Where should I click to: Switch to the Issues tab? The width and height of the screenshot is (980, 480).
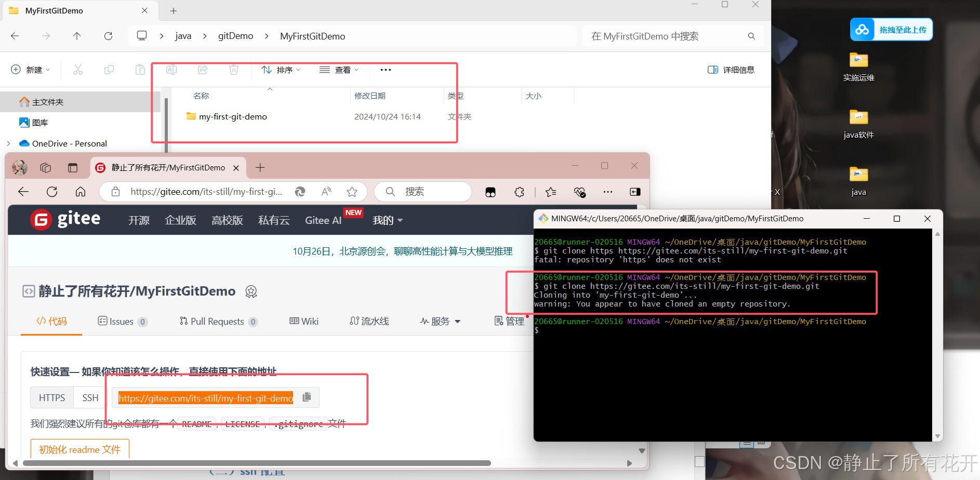tap(123, 321)
